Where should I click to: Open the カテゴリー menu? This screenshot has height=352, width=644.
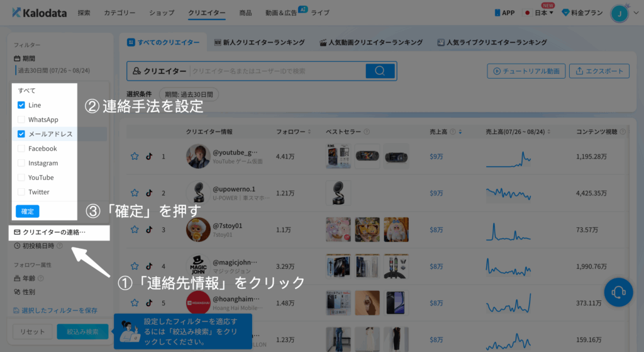119,13
